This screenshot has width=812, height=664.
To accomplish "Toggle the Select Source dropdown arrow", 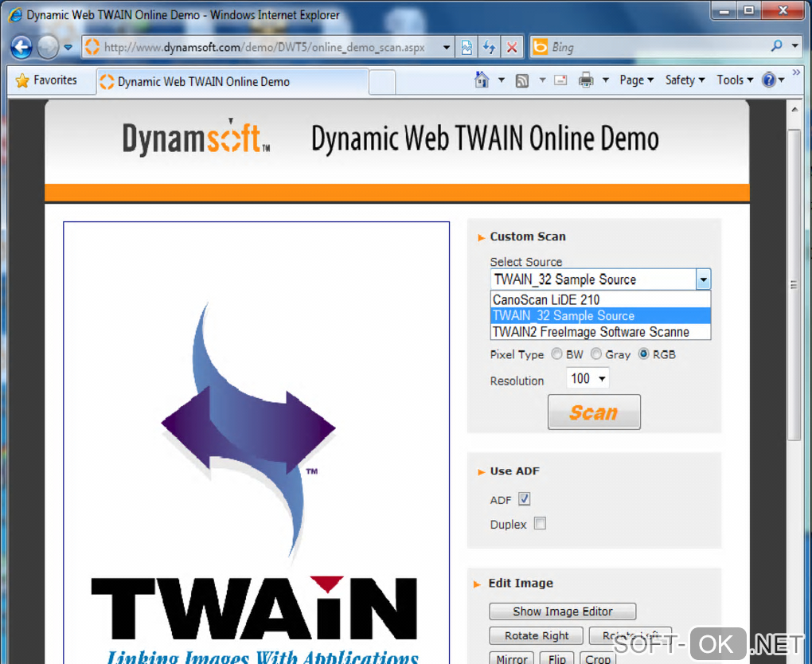I will 703,279.
